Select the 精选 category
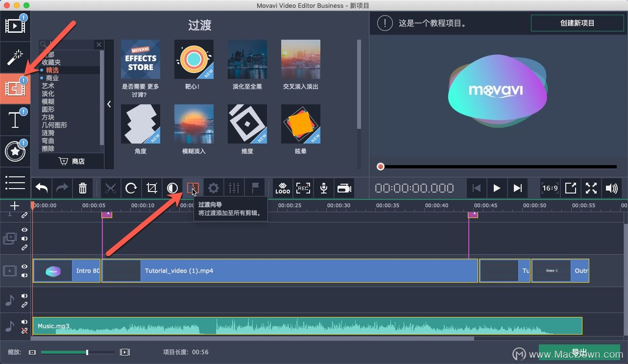This screenshot has height=364, width=628. pyautogui.click(x=52, y=70)
